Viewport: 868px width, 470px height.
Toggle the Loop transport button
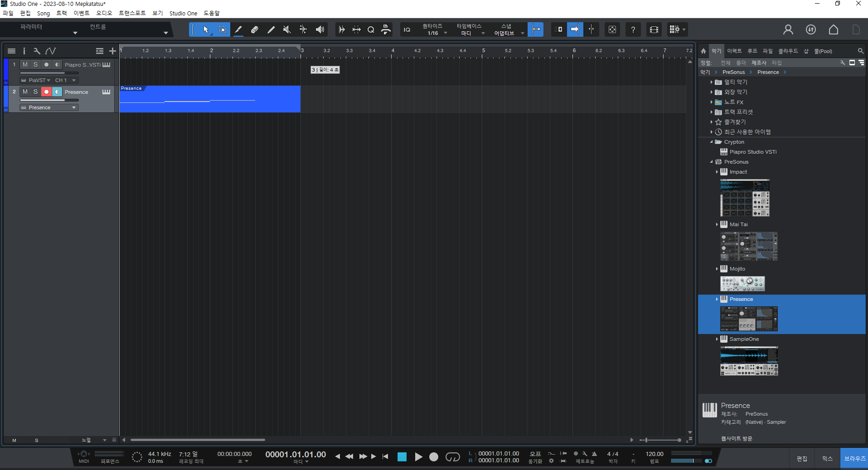coord(452,457)
